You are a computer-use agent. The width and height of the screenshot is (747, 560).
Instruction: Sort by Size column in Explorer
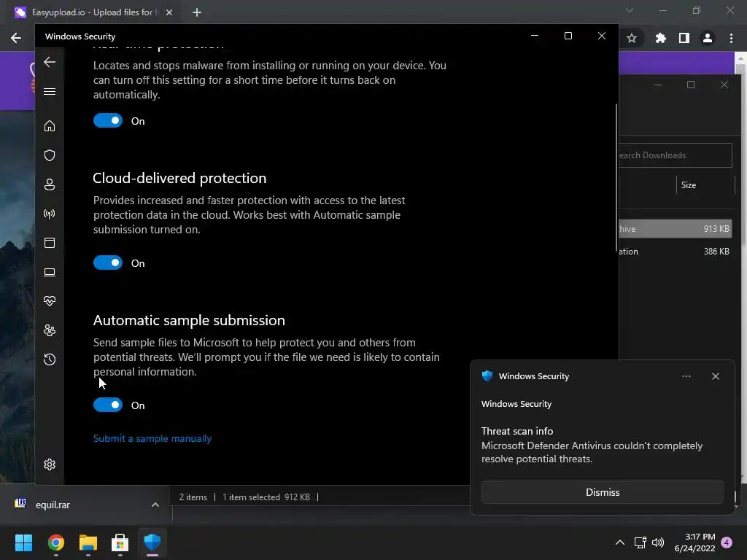point(689,184)
